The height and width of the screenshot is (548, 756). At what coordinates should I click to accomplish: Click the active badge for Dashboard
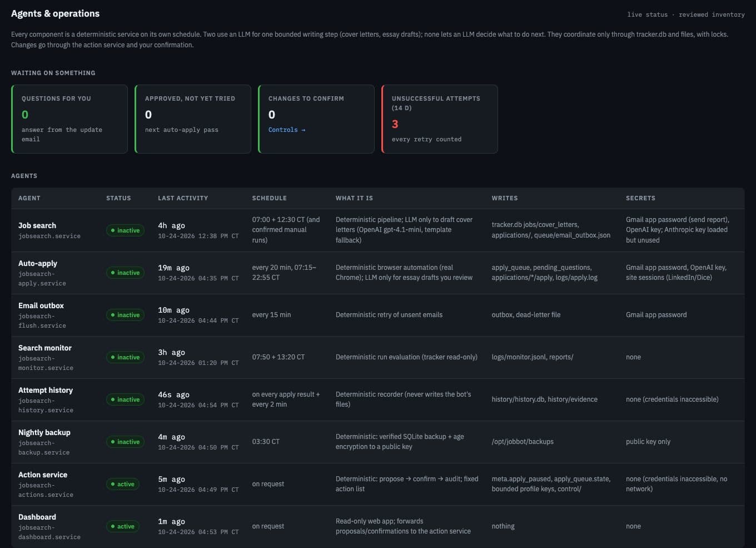coord(122,526)
